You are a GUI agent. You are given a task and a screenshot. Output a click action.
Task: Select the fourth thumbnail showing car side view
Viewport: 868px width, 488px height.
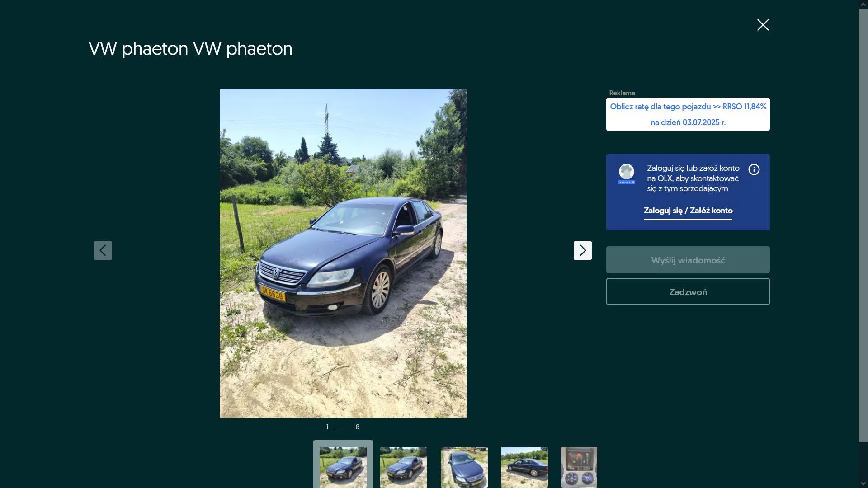[524, 467]
